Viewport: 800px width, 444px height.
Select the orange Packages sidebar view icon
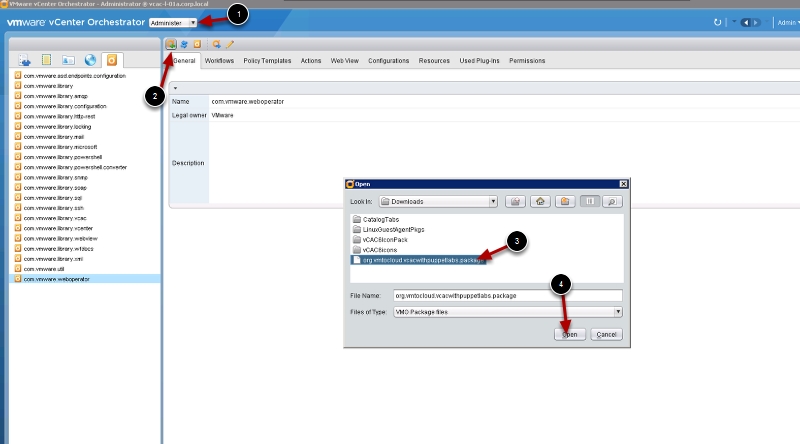click(112, 60)
